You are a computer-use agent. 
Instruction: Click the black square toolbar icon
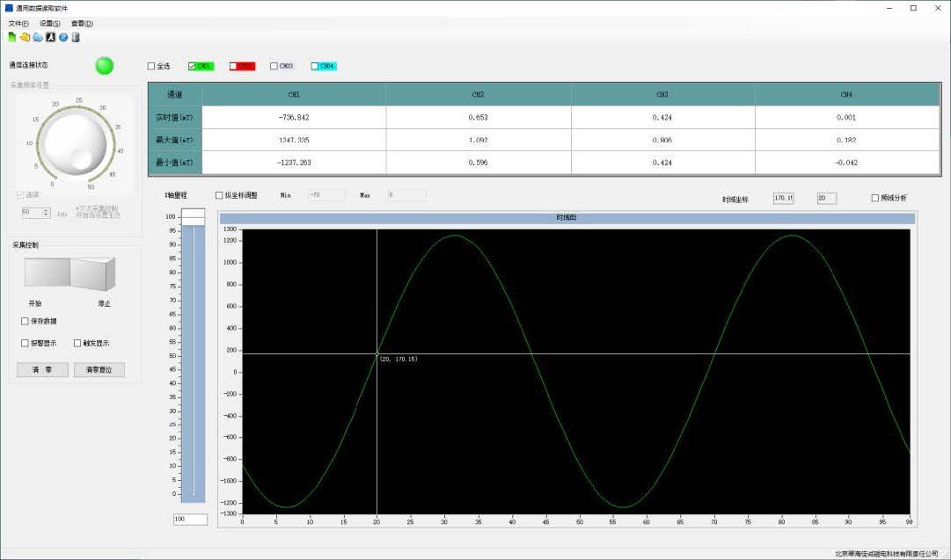pyautogui.click(x=50, y=37)
